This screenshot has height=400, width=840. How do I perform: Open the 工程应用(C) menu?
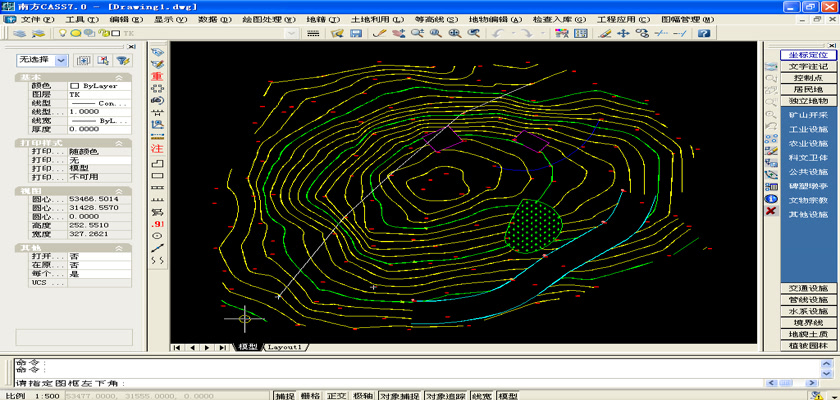pyautogui.click(x=624, y=19)
